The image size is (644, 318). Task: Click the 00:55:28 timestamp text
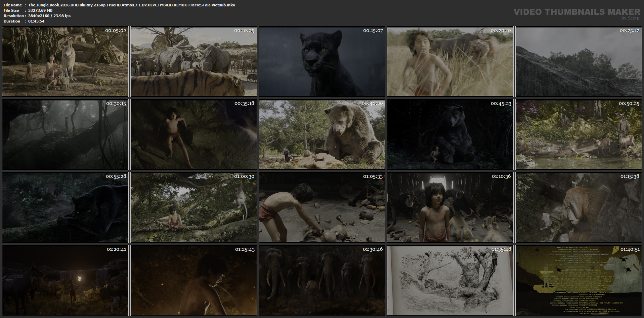click(x=116, y=176)
